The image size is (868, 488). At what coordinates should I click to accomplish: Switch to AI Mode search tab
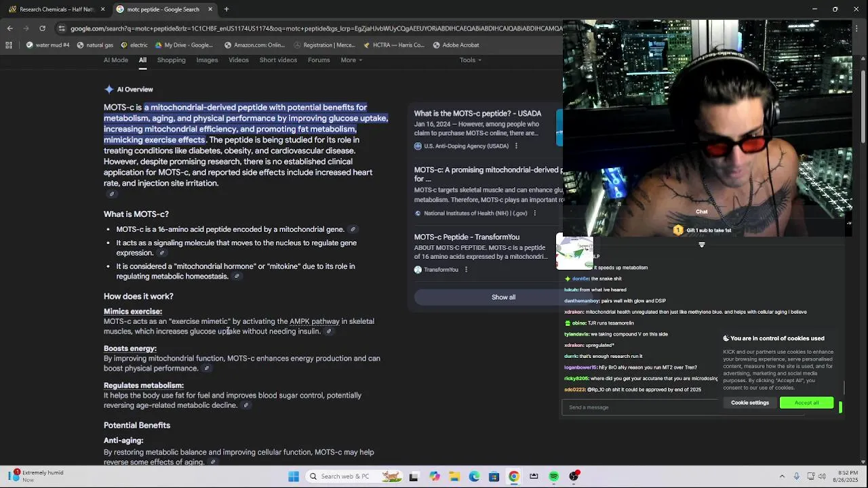point(116,60)
